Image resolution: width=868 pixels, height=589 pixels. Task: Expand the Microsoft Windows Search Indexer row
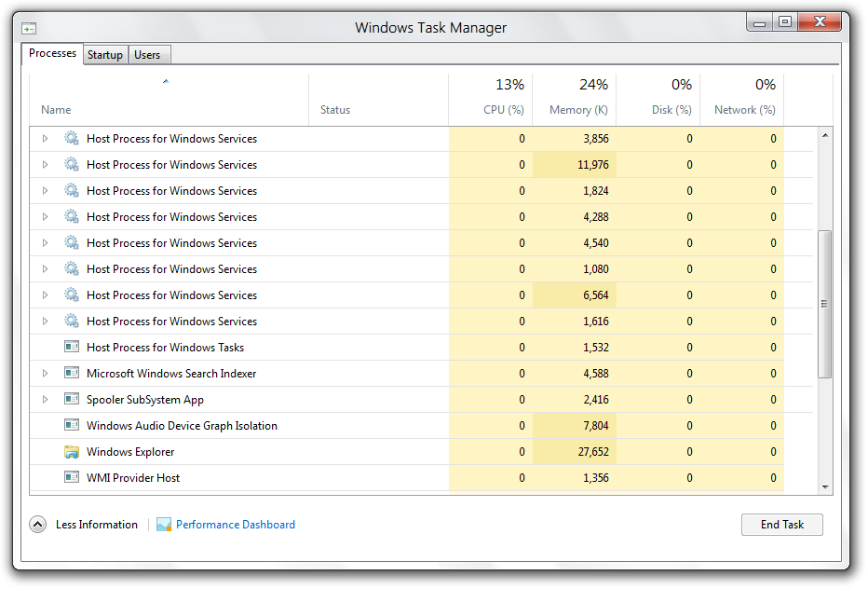click(x=45, y=374)
